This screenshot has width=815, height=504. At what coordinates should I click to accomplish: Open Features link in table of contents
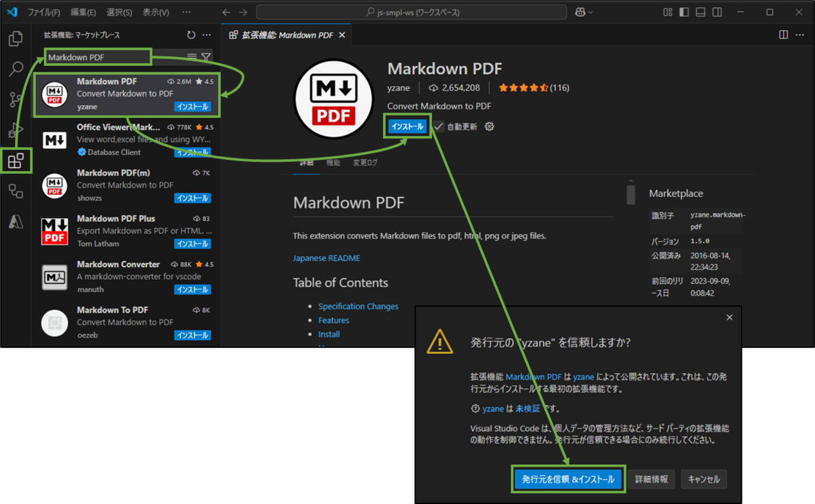click(x=333, y=320)
